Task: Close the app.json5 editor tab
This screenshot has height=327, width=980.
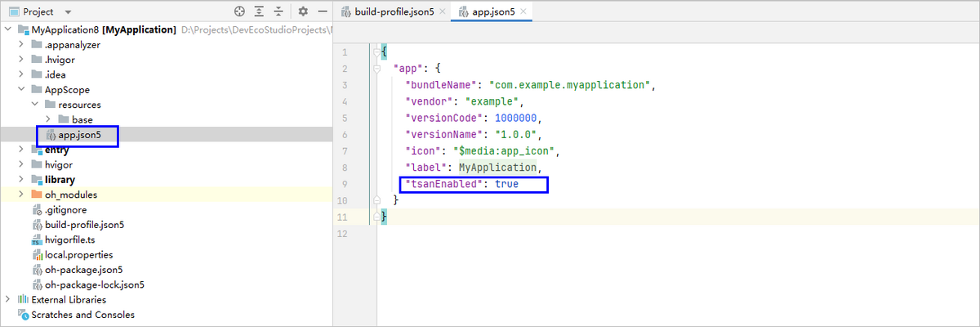Action: [523, 12]
